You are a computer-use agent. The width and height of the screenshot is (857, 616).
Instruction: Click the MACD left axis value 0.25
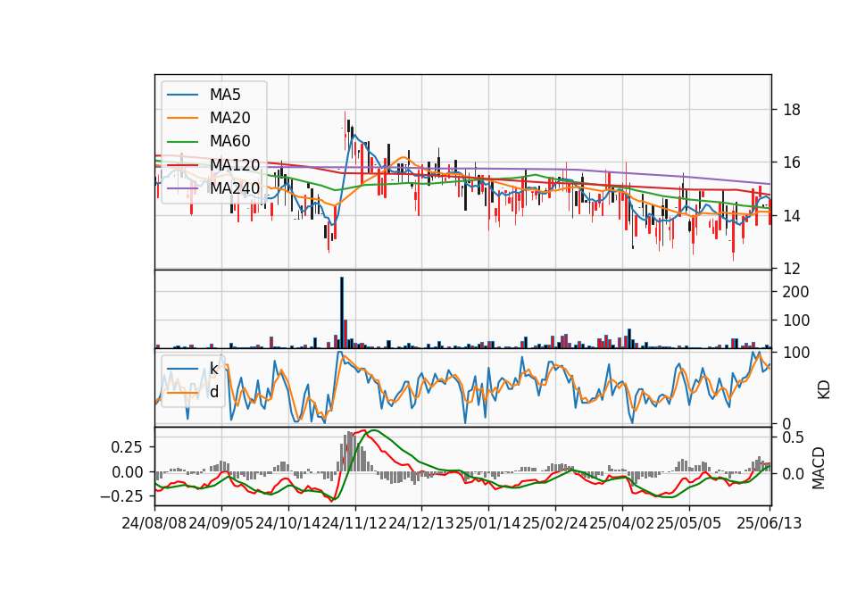pyautogui.click(x=127, y=447)
